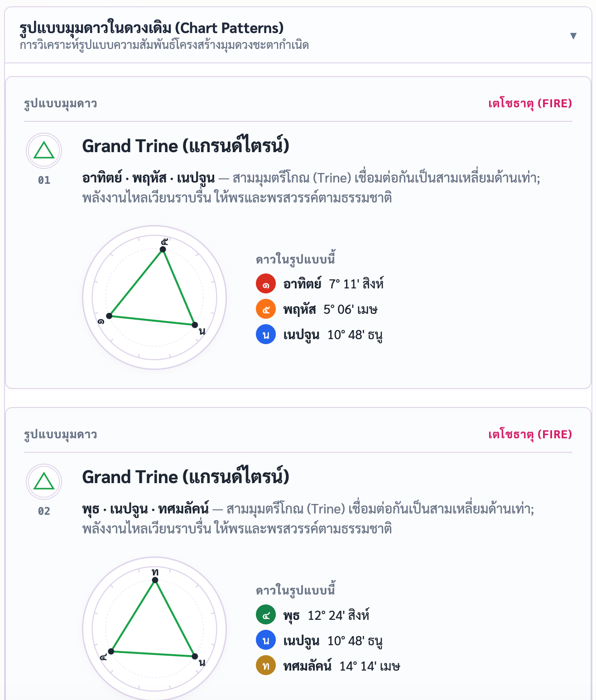Select the gold ทศมลัคน์ badge
The image size is (596, 700).
point(266,666)
